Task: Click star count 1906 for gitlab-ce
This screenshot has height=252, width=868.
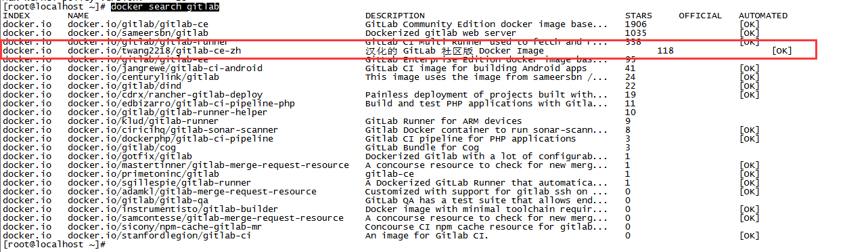Action: 636,24
